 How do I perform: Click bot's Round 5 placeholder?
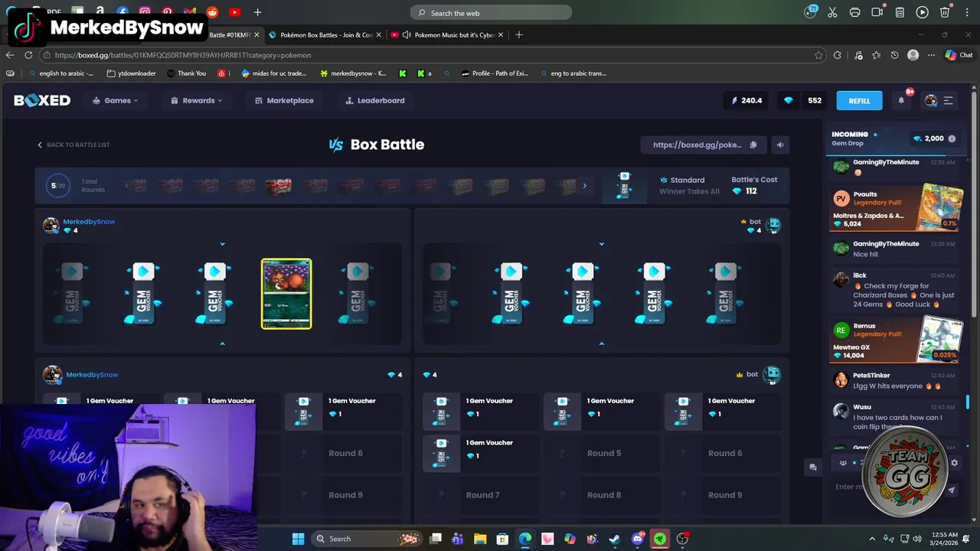tap(603, 453)
